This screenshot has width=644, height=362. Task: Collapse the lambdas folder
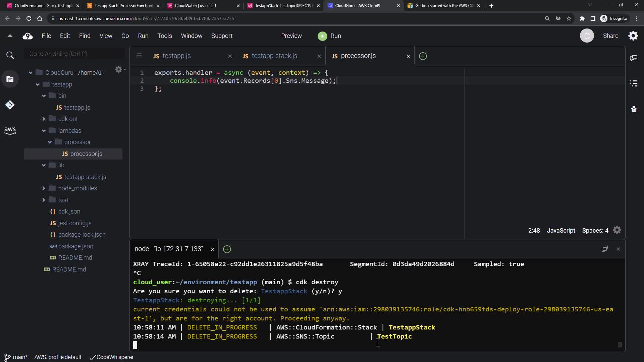pos(44,131)
